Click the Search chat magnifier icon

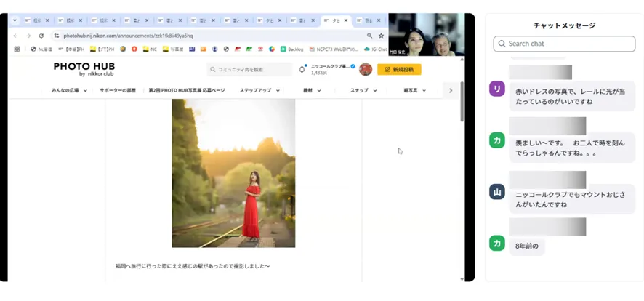[x=502, y=44]
